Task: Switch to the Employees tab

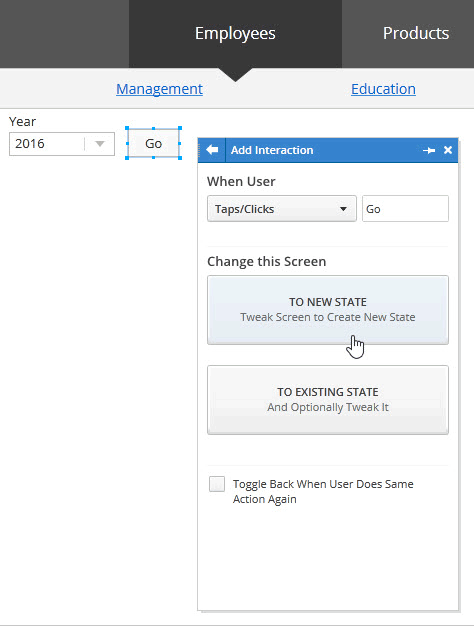Action: 235,34
